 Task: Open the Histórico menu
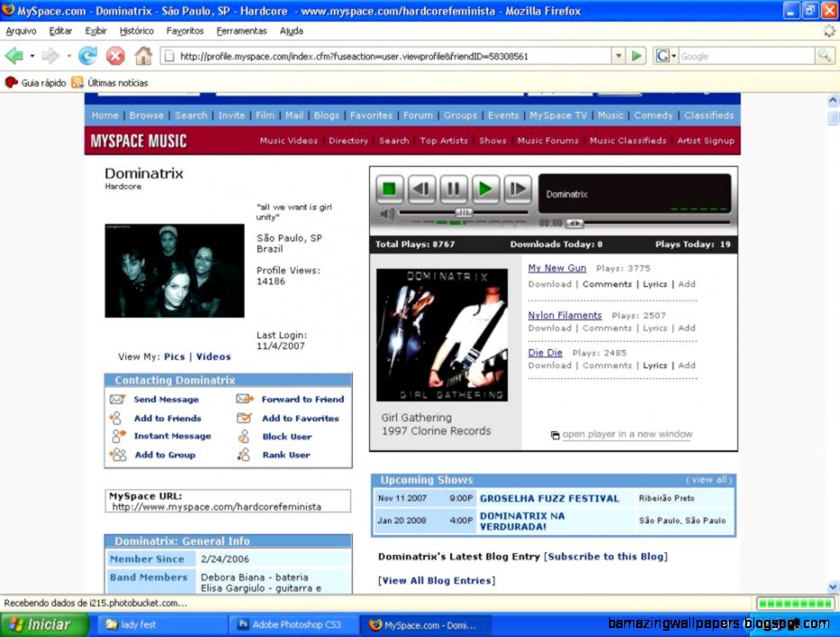click(x=136, y=31)
